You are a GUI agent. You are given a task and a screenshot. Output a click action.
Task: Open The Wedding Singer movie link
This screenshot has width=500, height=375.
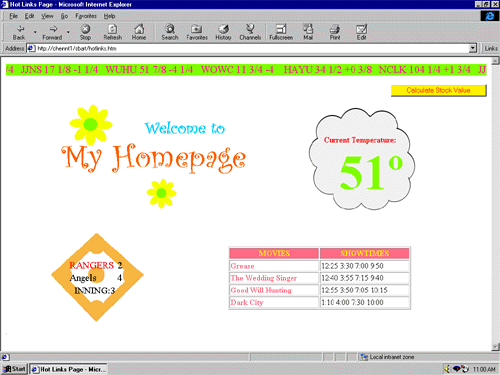point(264,278)
